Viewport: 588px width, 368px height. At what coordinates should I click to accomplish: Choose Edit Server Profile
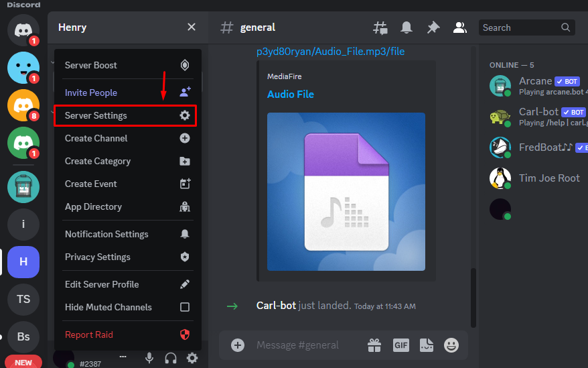[x=127, y=284]
